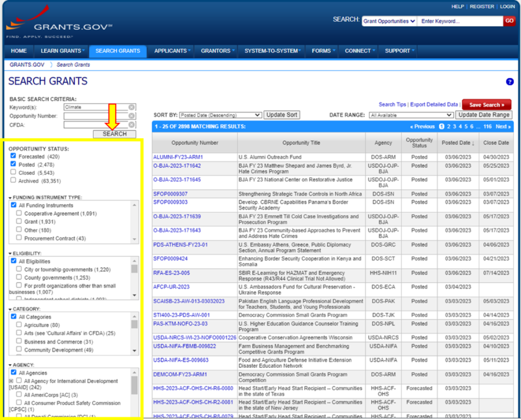Open the Search Tips link
The width and height of the screenshot is (521, 420).
pos(392,104)
